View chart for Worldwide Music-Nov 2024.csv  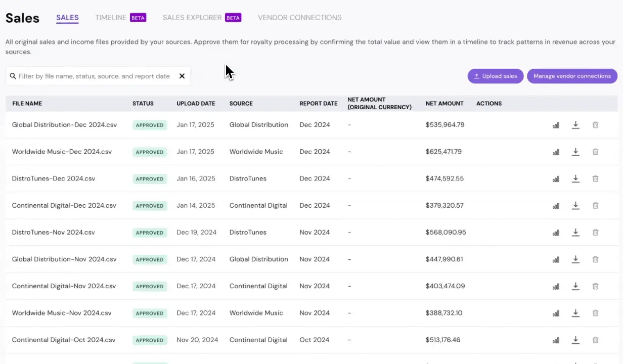coord(556,313)
